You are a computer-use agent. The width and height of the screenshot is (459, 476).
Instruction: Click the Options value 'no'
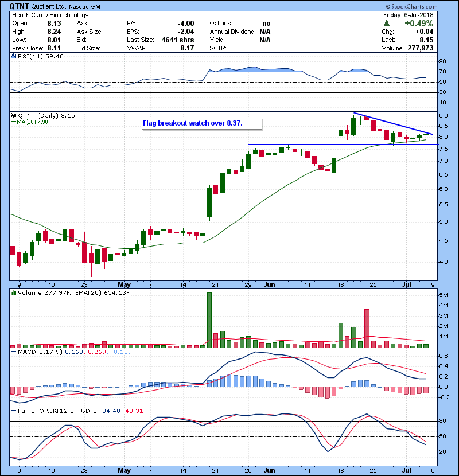[266, 24]
